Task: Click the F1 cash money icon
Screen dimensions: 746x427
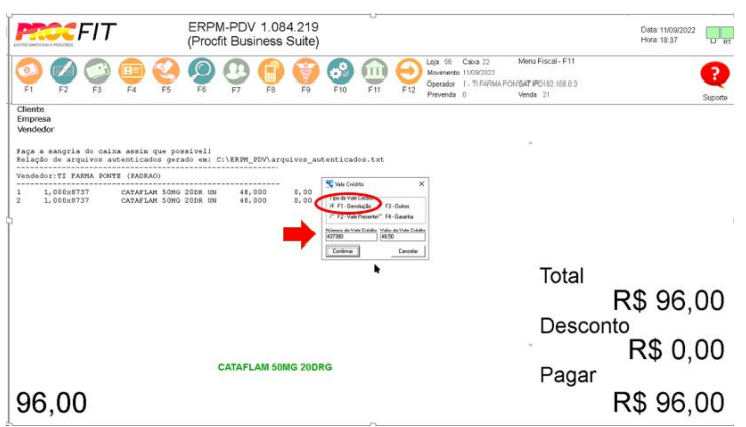Action: (29, 71)
